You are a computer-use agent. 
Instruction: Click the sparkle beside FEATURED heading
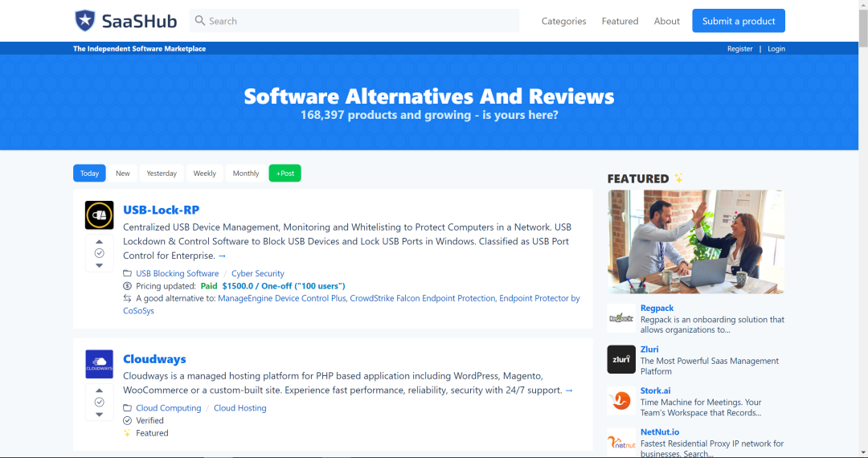tap(678, 178)
